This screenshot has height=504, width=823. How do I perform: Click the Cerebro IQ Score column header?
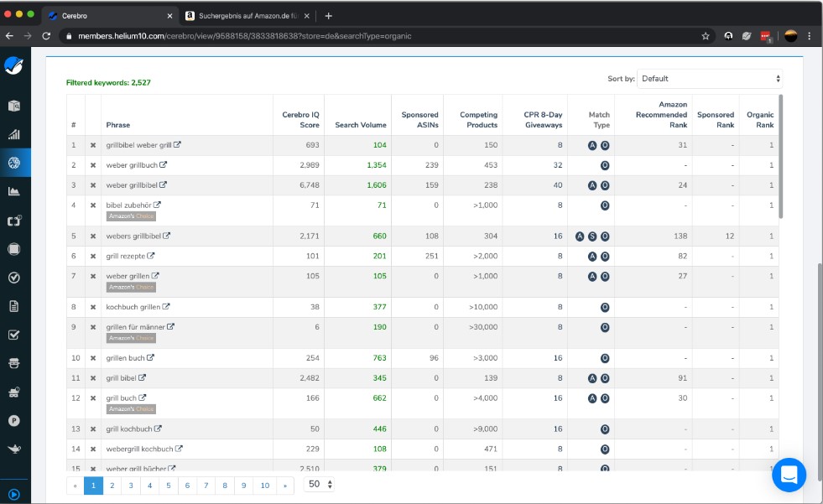click(300, 120)
